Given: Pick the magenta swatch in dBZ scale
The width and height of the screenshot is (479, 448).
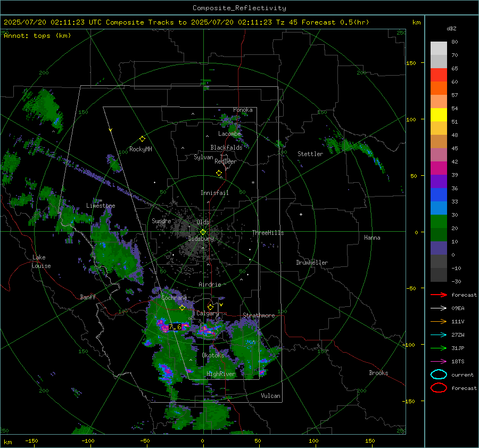Looking at the screenshot, I should click(439, 168).
